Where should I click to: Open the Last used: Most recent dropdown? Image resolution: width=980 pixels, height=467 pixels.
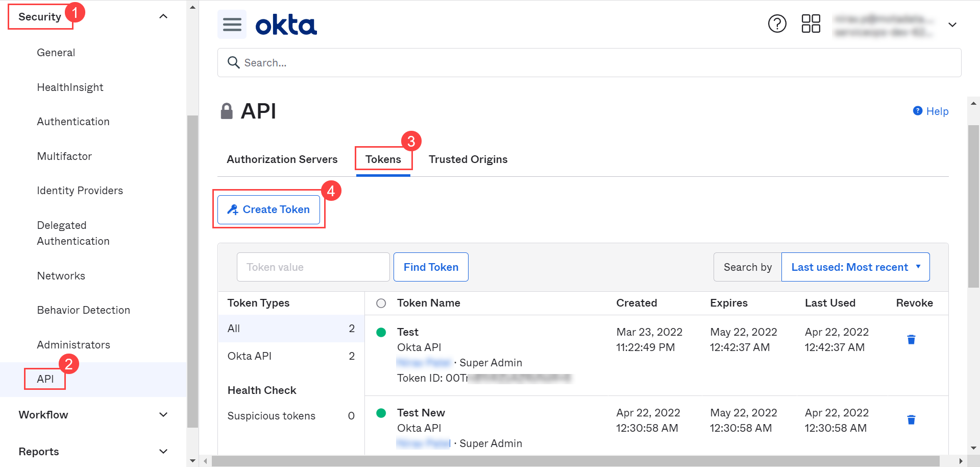pos(855,267)
